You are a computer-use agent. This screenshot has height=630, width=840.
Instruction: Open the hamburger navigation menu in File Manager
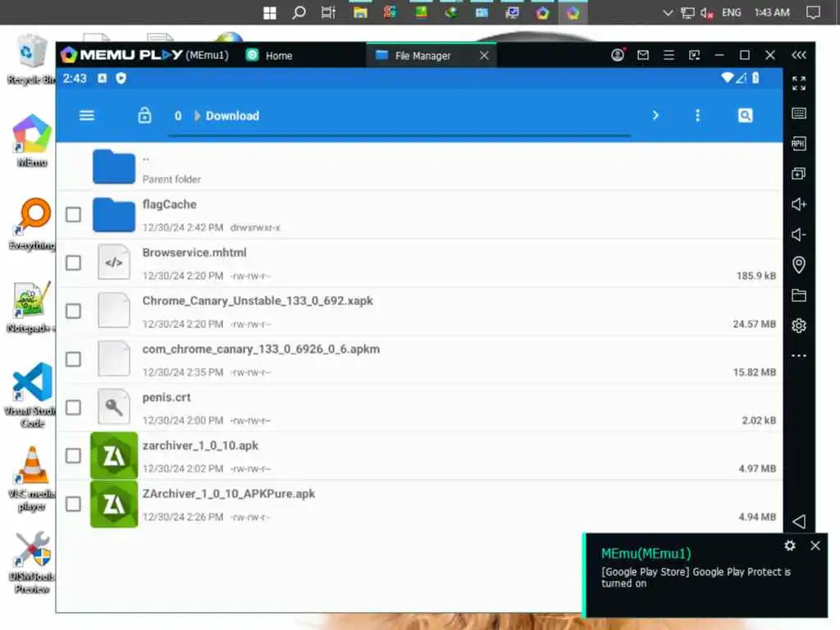click(x=87, y=116)
